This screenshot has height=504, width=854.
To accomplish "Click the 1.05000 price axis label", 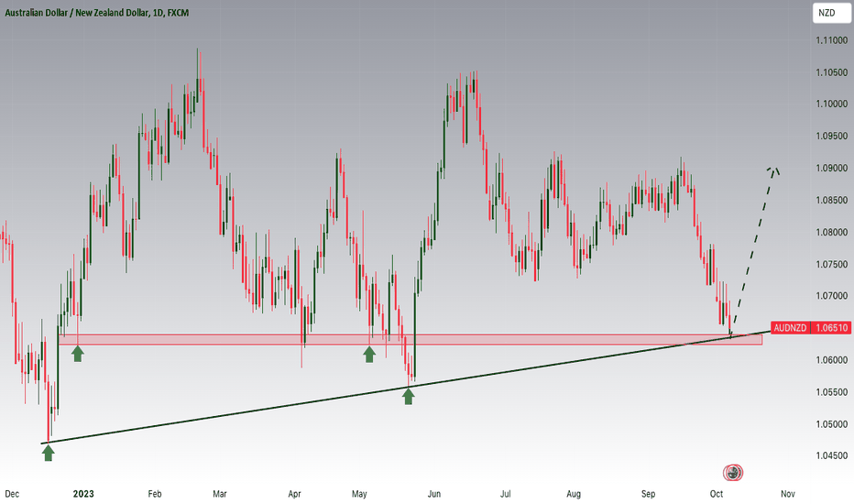I will pyautogui.click(x=832, y=424).
